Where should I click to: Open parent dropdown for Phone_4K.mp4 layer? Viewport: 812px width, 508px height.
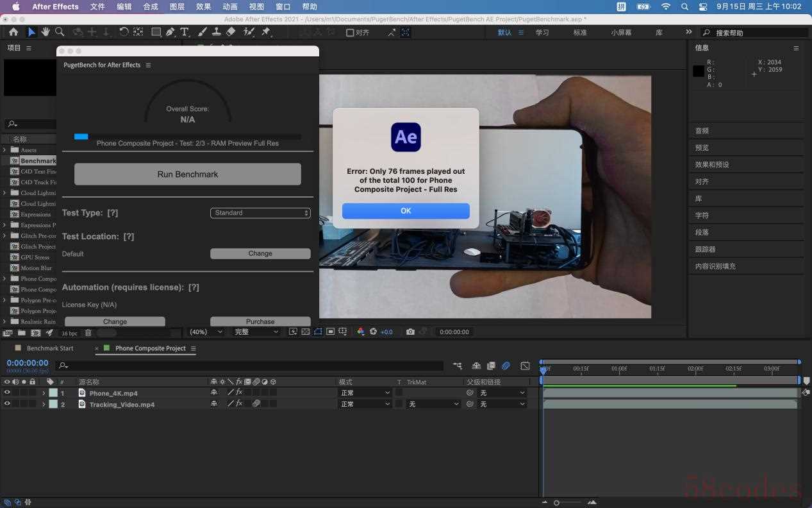click(x=502, y=393)
